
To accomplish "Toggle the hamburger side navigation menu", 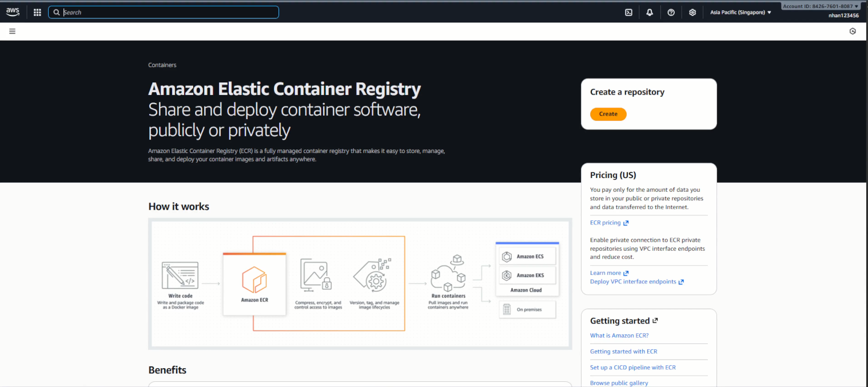I will 12,31.
